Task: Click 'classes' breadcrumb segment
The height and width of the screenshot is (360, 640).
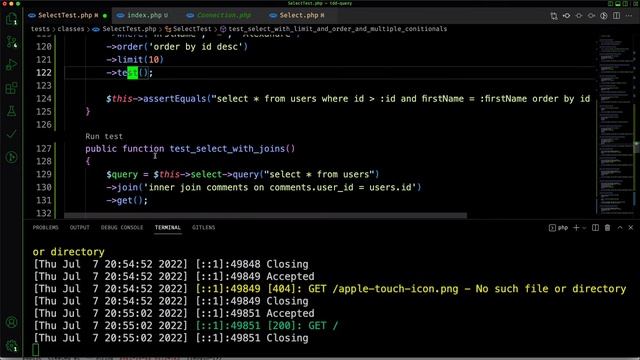Action: [71, 29]
